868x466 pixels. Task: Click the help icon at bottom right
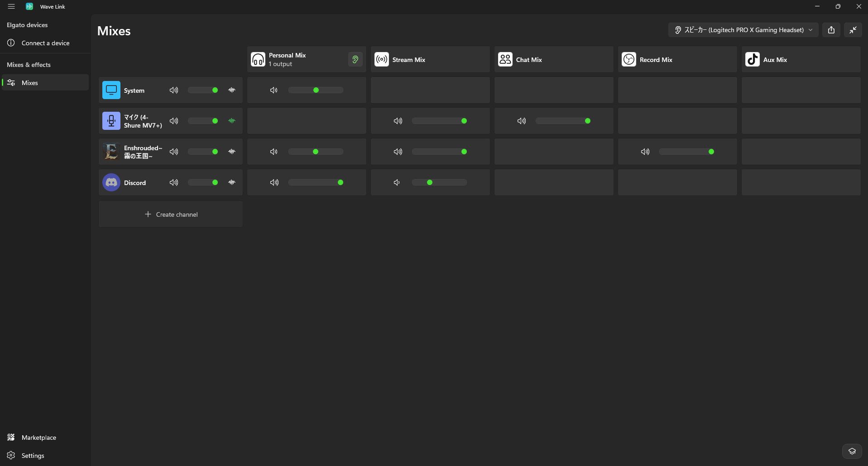pyautogui.click(x=852, y=451)
